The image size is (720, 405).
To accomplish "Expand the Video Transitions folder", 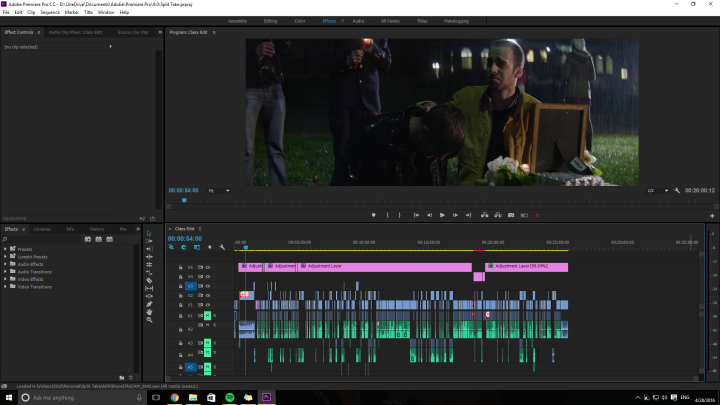I will (x=6, y=287).
